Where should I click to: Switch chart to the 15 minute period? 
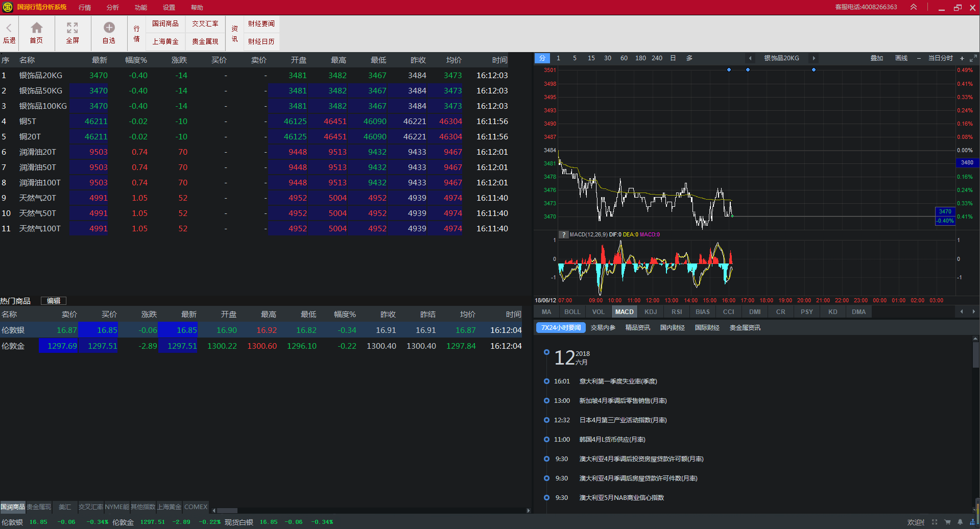pyautogui.click(x=591, y=58)
